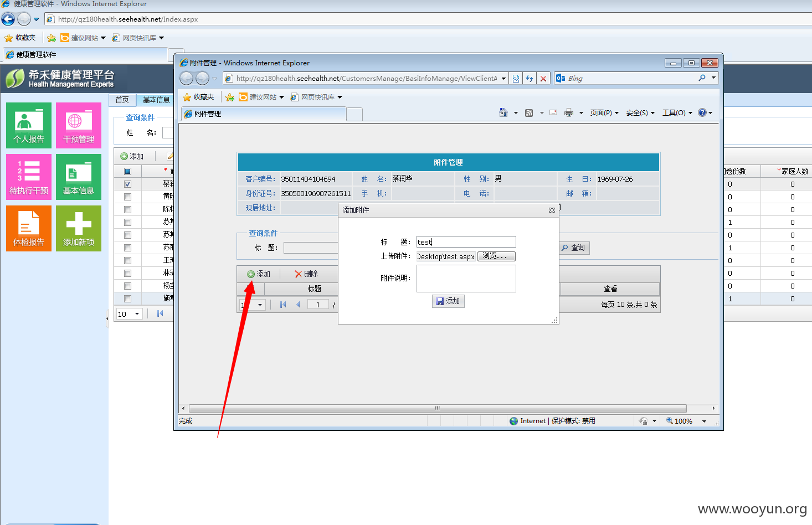Open the 工具(O) menu

click(677, 113)
